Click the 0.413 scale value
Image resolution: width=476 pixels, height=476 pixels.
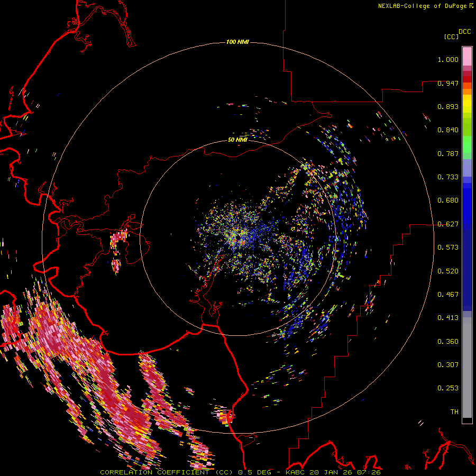tap(448, 318)
